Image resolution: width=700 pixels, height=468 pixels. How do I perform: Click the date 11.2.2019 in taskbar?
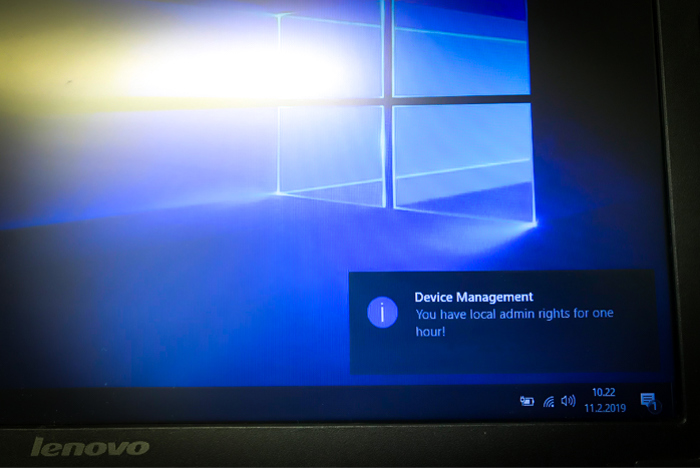(605, 408)
